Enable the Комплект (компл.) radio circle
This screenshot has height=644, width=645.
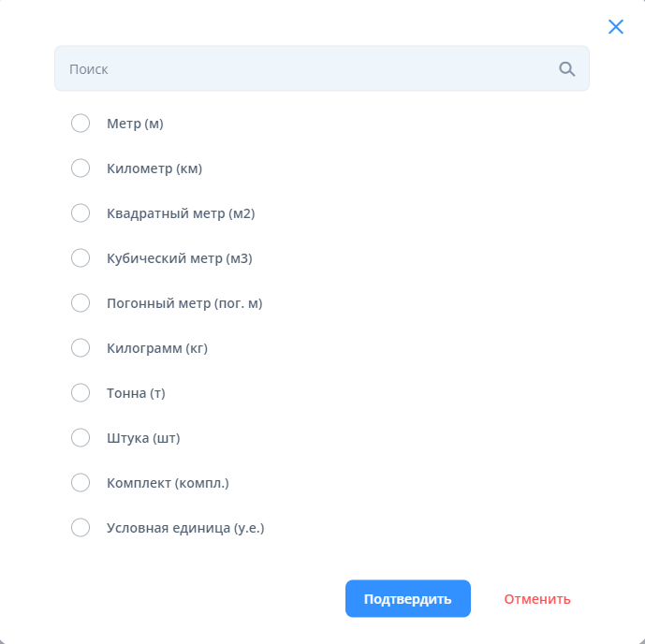[x=81, y=483]
